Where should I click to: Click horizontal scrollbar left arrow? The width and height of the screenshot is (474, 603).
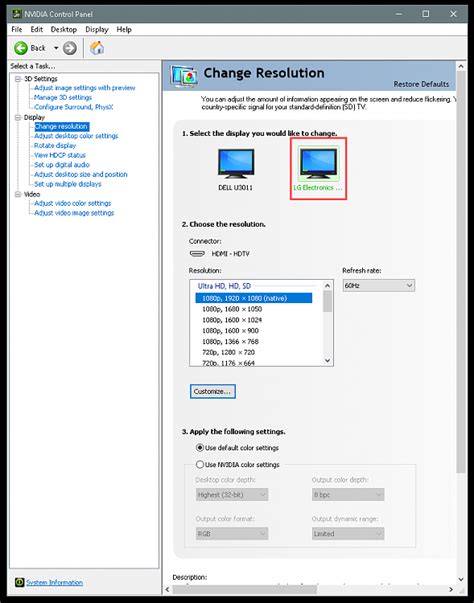point(167,589)
